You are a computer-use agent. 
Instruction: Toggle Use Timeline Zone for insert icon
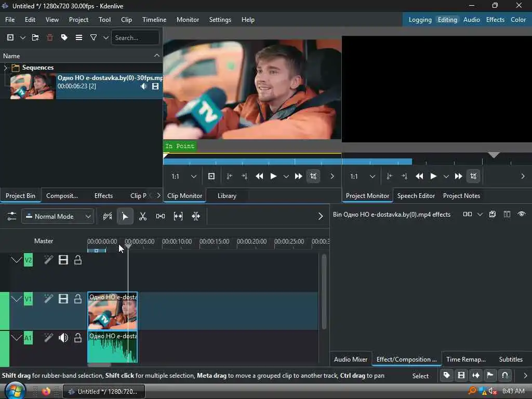point(108,217)
